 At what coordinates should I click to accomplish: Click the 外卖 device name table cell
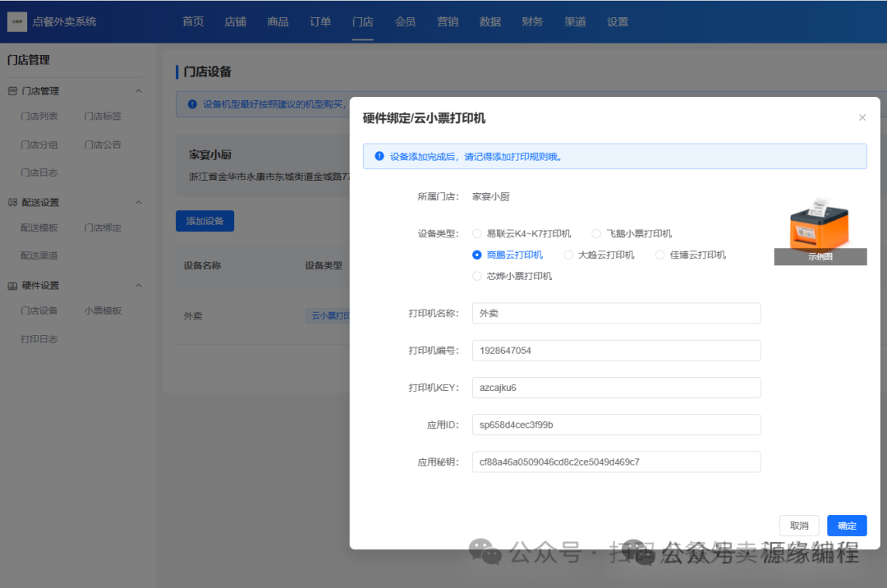193,316
